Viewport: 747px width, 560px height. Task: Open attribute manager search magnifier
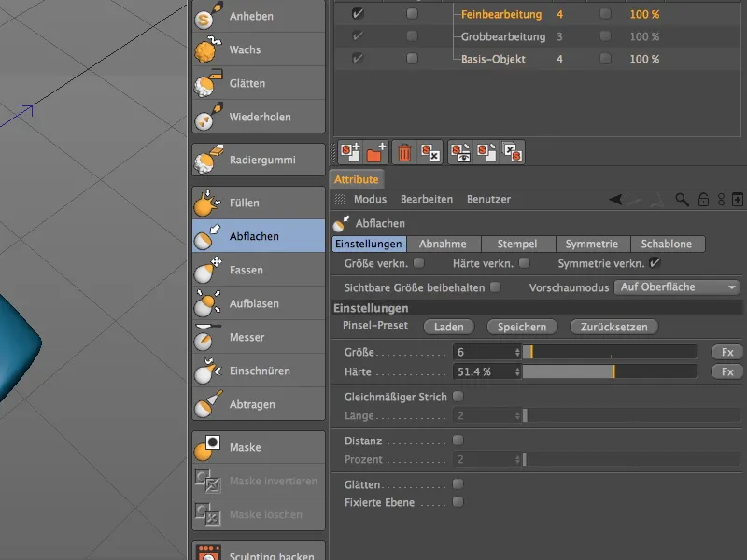point(682,200)
